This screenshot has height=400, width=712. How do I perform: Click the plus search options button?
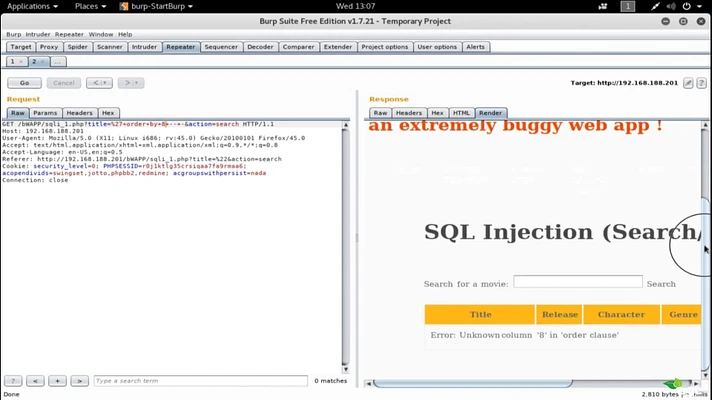coord(57,380)
